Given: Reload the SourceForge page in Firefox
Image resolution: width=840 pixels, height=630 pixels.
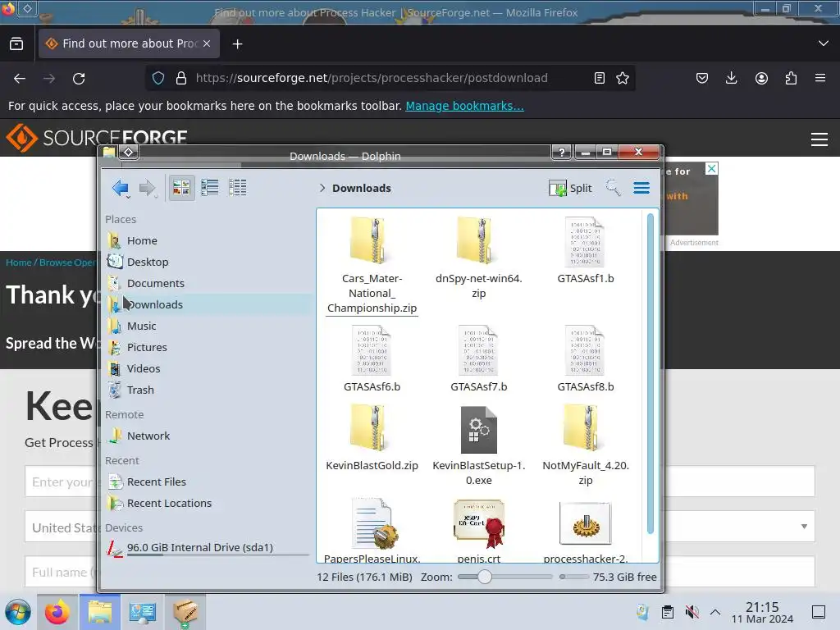Looking at the screenshot, I should pos(79,79).
